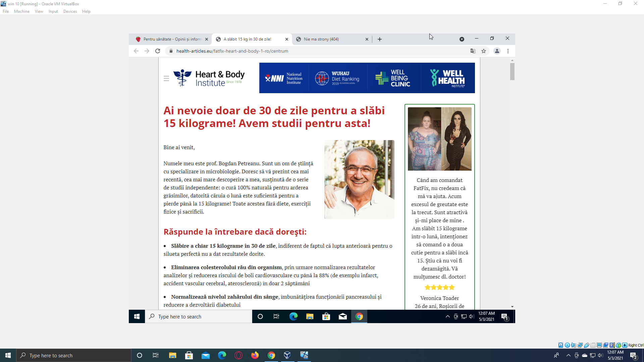Open a new Chrome tab
This screenshot has height=362, width=644.
click(x=380, y=39)
